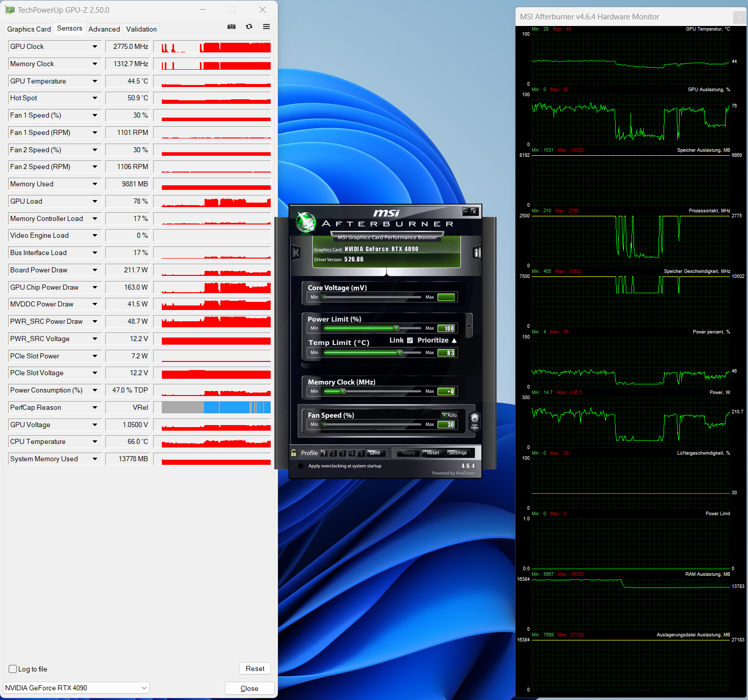
Task: Switch to the Graphics Card tab
Action: click(29, 29)
